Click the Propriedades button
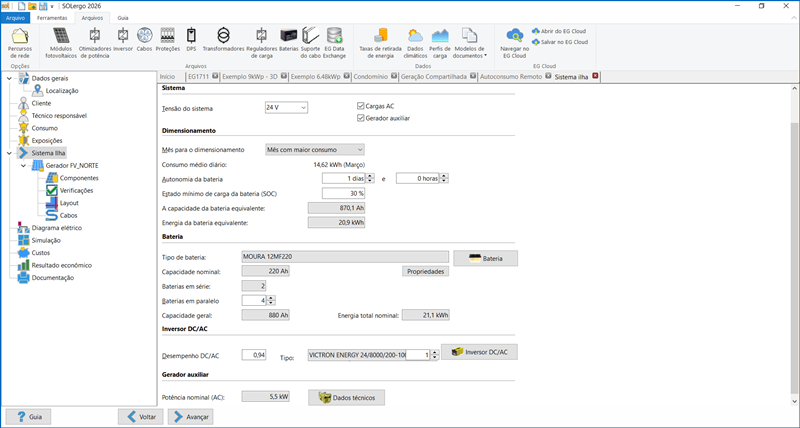800x428 pixels. pyautogui.click(x=425, y=271)
